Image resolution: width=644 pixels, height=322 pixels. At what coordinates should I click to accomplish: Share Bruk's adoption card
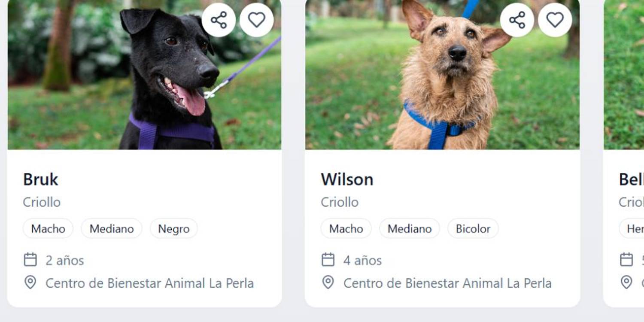click(219, 20)
